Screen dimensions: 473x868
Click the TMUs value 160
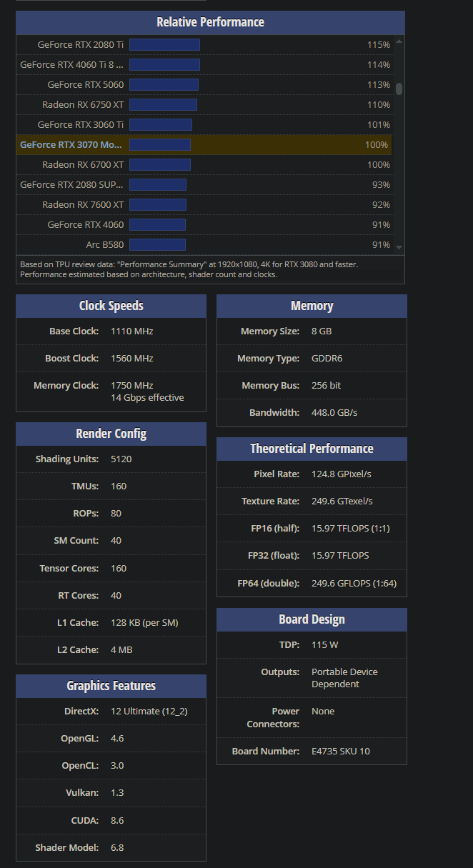[x=119, y=486]
